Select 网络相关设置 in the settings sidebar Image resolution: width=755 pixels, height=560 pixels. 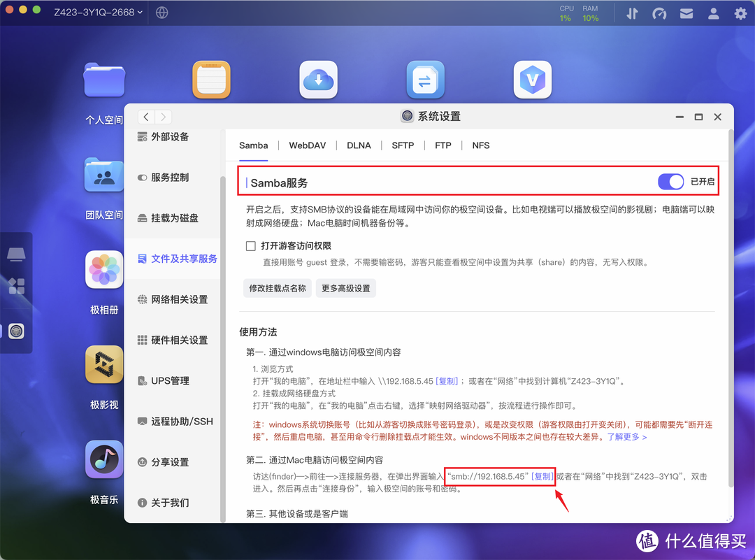178,299
